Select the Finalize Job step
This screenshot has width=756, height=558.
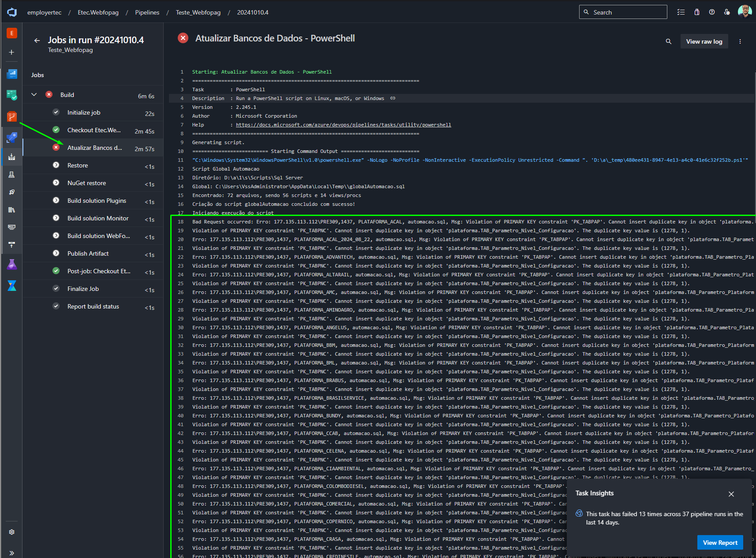pos(93,289)
